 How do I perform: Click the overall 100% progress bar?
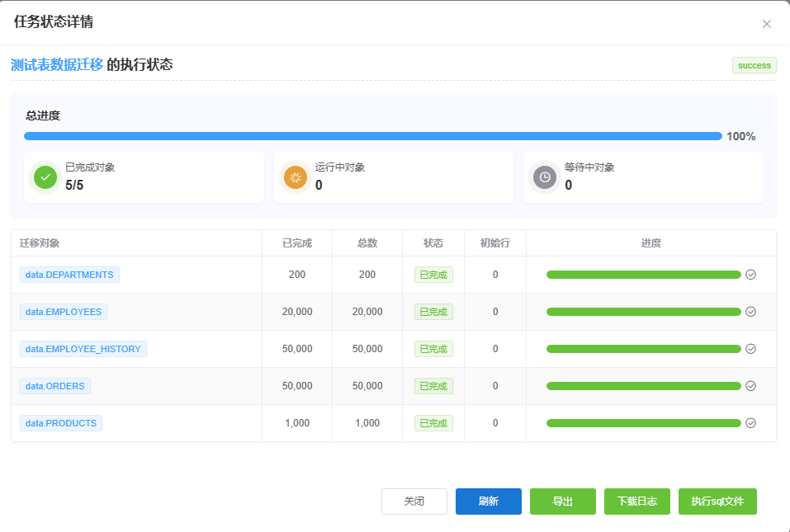(x=372, y=136)
